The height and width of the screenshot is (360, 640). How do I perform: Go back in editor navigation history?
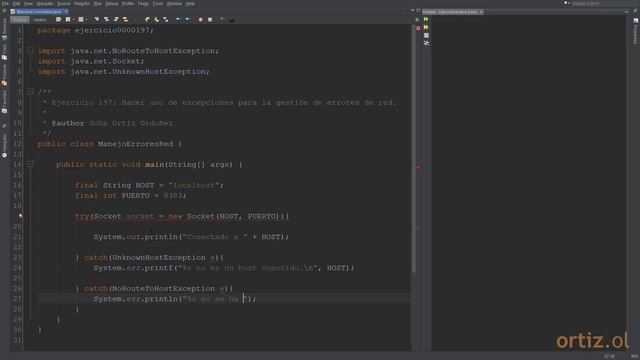tap(67, 19)
